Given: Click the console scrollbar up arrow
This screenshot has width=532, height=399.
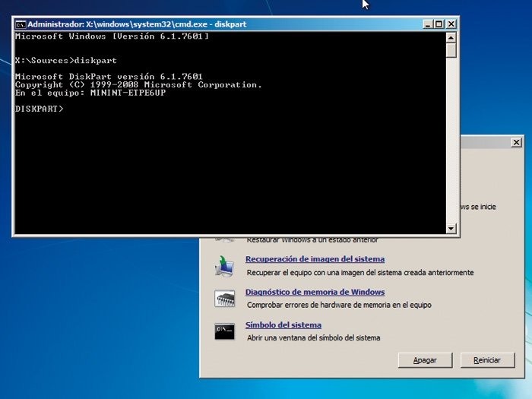Looking at the screenshot, I should [x=451, y=37].
